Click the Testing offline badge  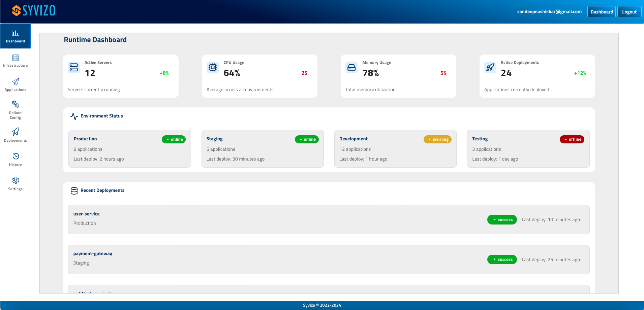572,139
